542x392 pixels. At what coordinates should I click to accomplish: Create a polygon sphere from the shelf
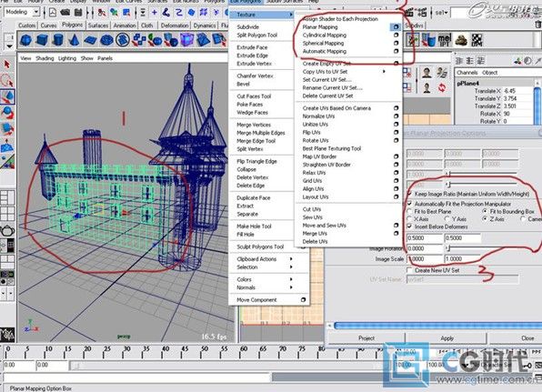click(26, 40)
